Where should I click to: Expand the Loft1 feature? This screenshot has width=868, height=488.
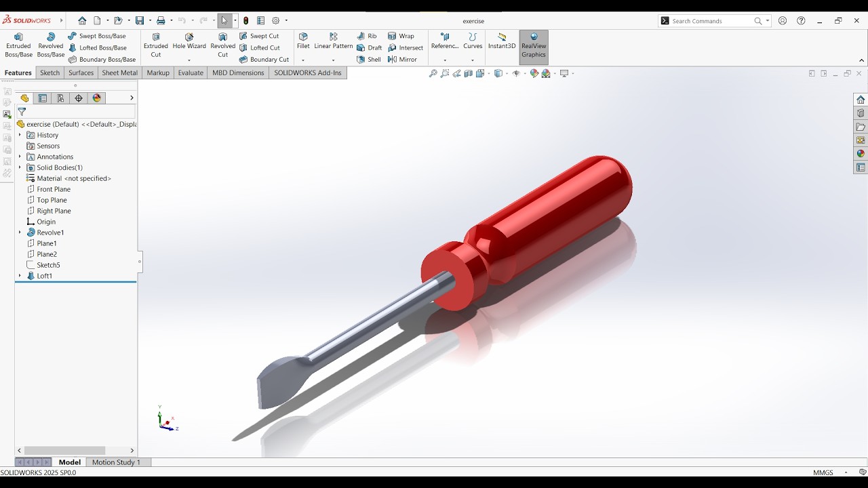(x=20, y=276)
